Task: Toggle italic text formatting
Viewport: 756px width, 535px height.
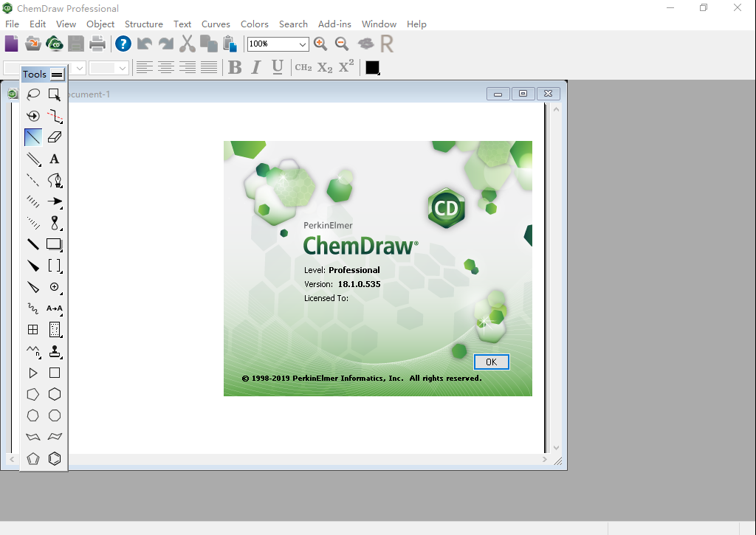Action: (255, 67)
